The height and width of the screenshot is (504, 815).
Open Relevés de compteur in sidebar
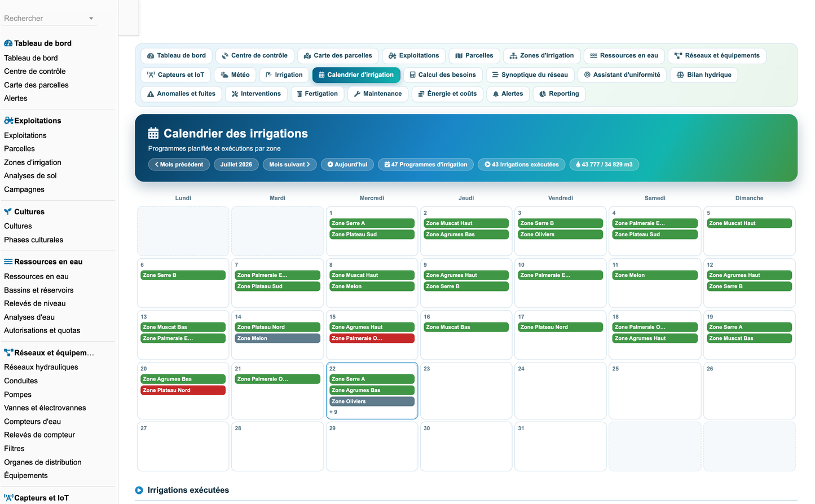(39, 435)
